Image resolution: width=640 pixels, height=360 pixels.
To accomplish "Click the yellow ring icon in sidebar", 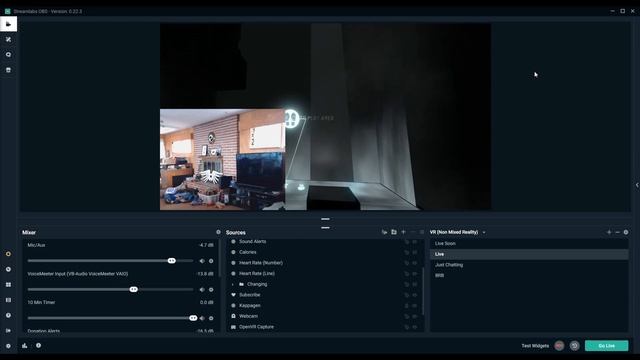I will click(x=8, y=254).
